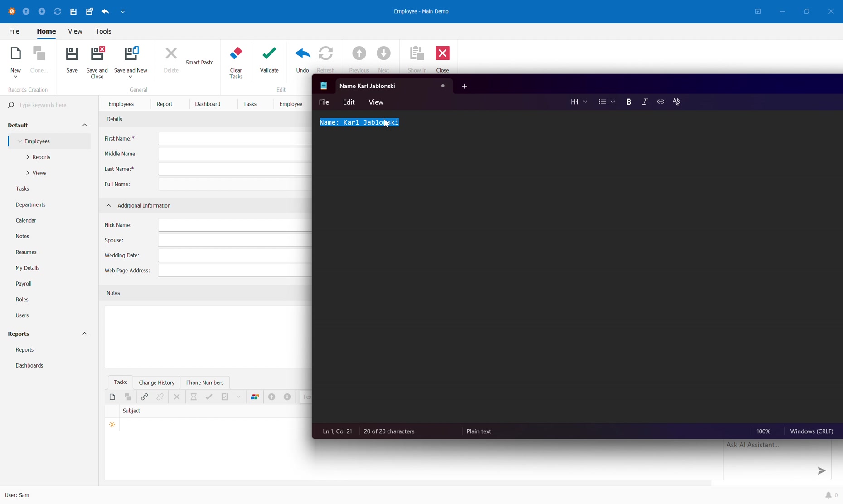Screen dimensions: 843x504
Task: Click the First Name input field
Action: click(235, 139)
